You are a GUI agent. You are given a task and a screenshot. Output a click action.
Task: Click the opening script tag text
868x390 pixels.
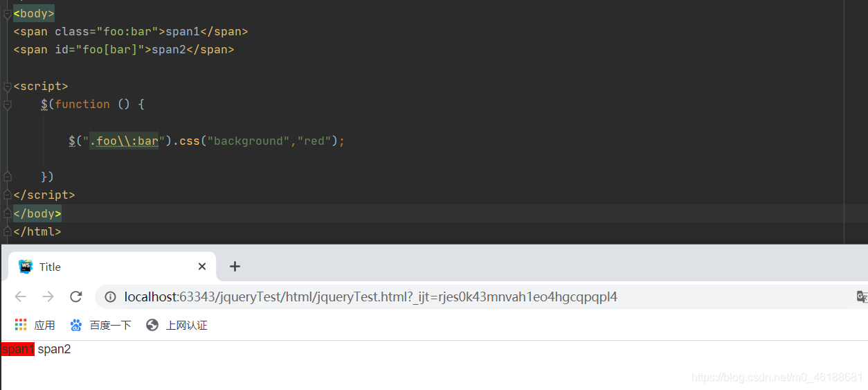[x=41, y=86]
